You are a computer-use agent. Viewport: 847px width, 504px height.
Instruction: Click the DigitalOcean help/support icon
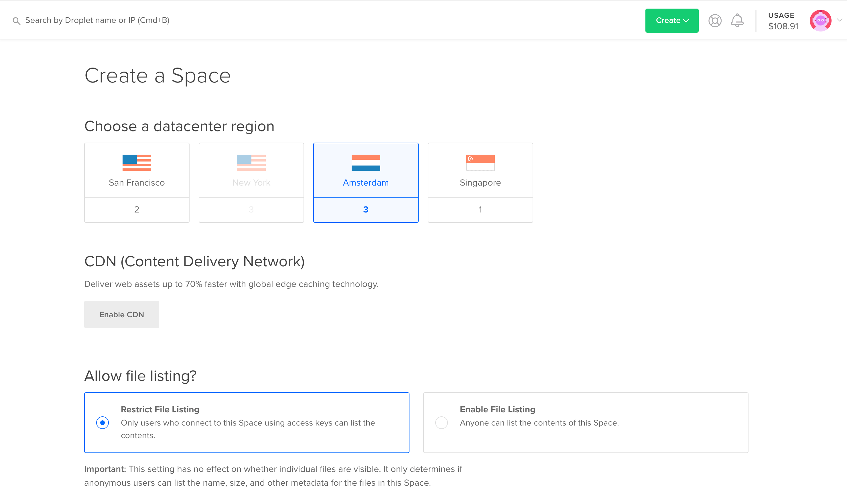[714, 20]
